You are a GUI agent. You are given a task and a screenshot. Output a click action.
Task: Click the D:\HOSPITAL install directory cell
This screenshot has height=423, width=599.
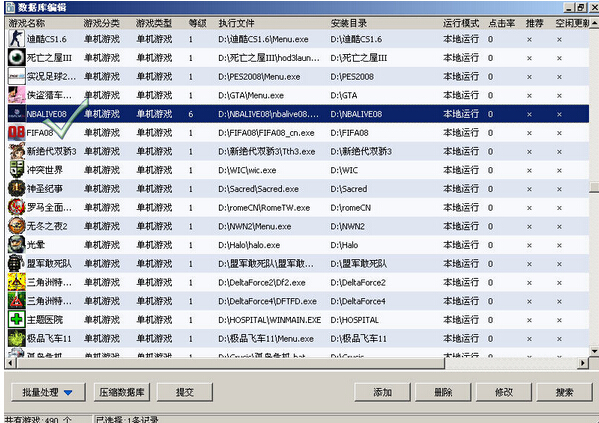pyautogui.click(x=355, y=320)
